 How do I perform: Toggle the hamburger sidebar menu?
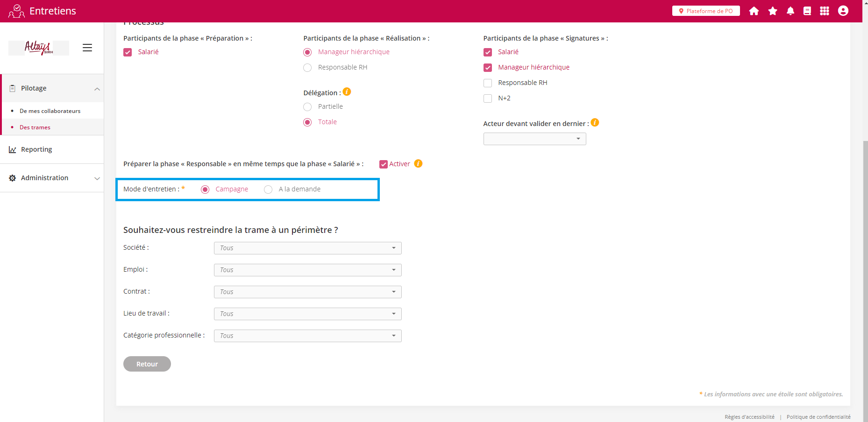87,48
